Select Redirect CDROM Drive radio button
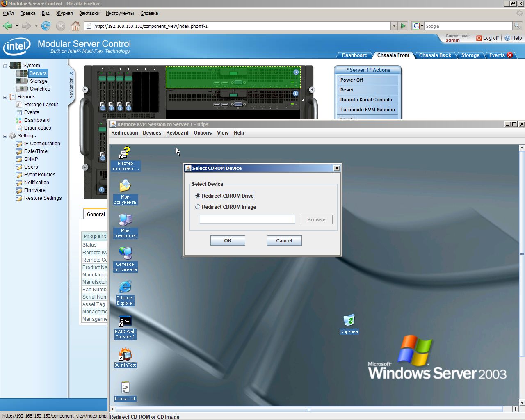Viewport: 525px width, 420px height. click(198, 196)
